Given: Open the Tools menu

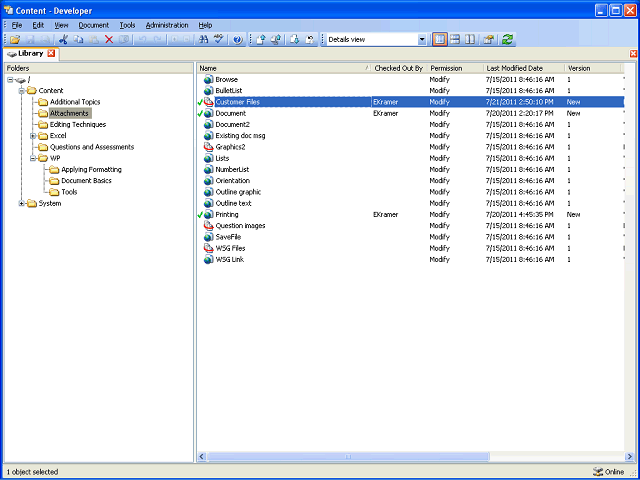Looking at the screenshot, I should (x=127, y=25).
